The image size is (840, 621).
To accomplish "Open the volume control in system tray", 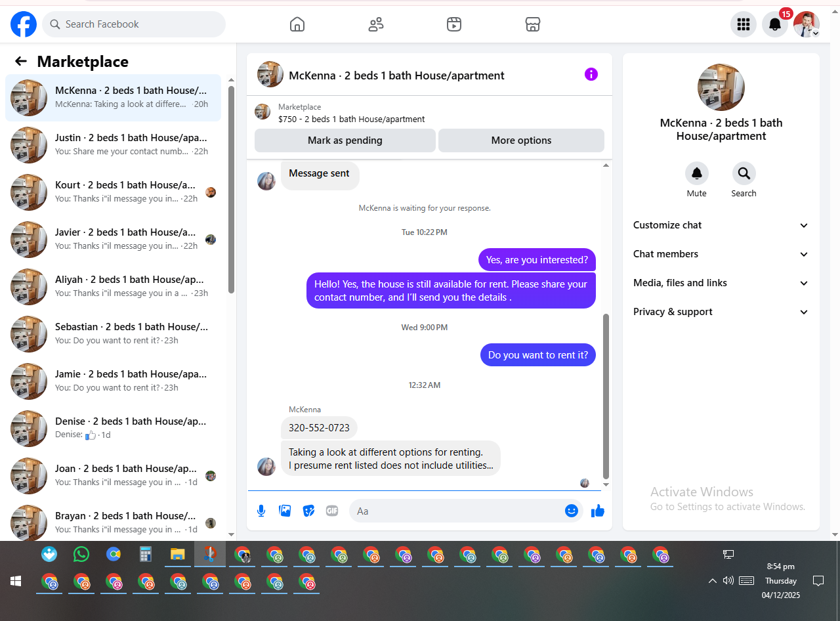I will [x=728, y=580].
